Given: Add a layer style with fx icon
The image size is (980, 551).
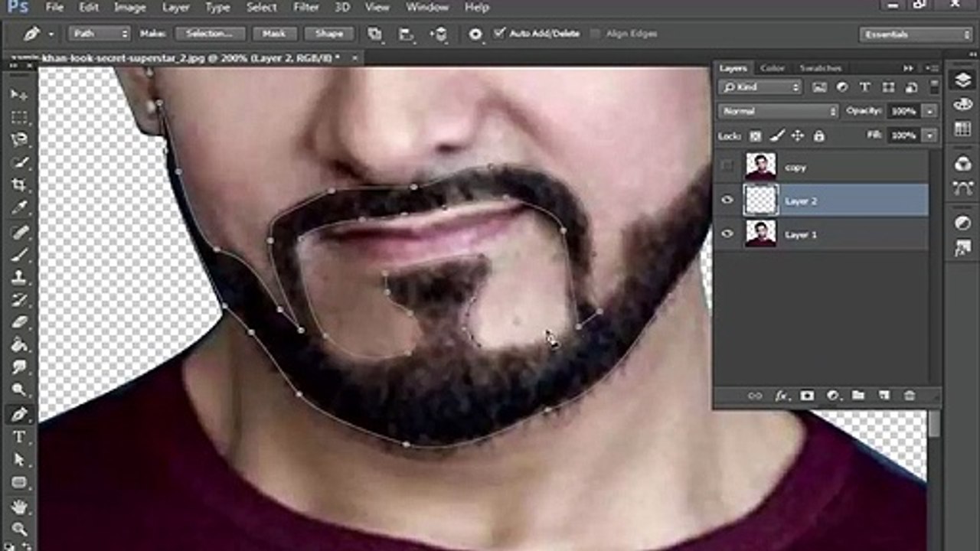Looking at the screenshot, I should click(781, 396).
